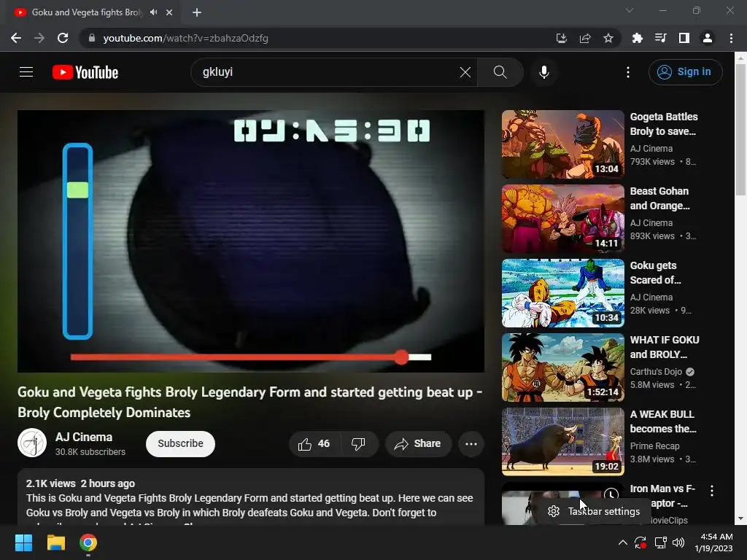Show hidden system tray icons
This screenshot has width=747, height=560.
point(623,542)
